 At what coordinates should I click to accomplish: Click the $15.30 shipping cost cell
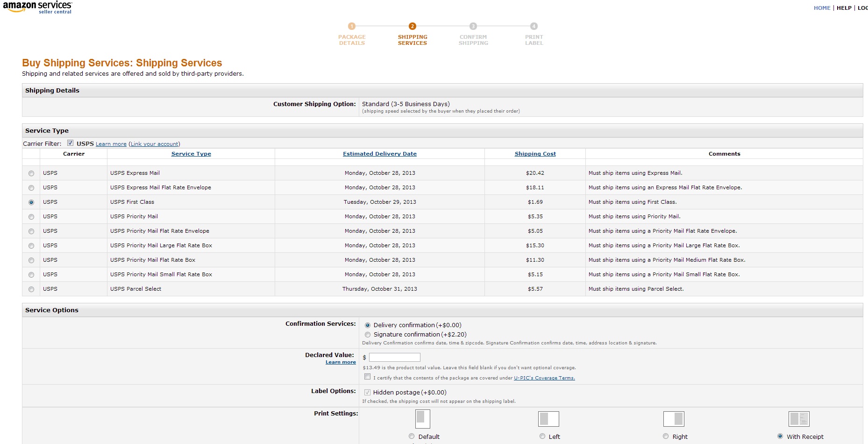535,246
